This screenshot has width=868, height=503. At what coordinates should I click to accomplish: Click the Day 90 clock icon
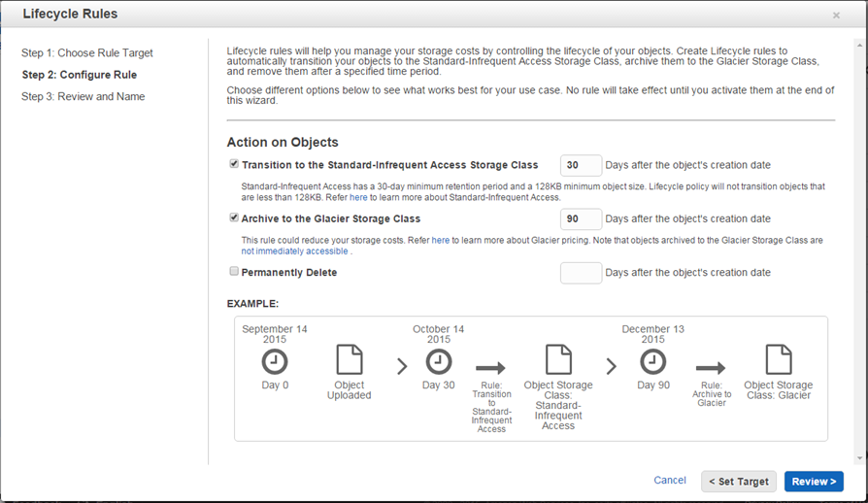pyautogui.click(x=653, y=362)
